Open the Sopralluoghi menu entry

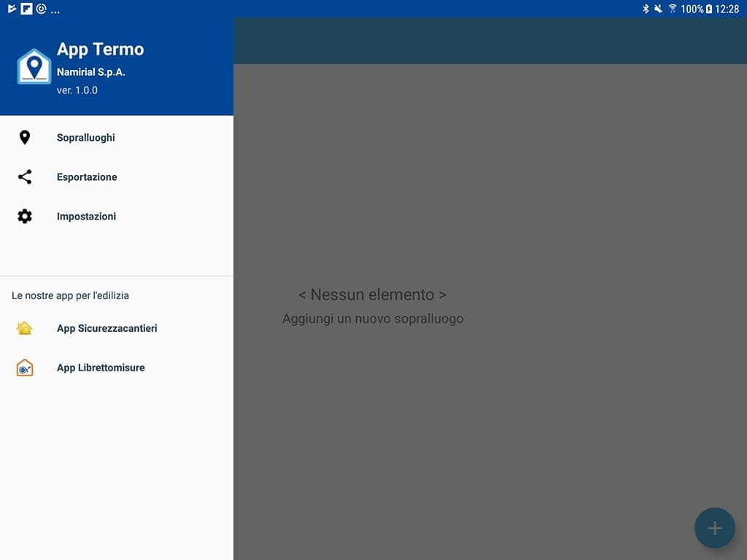click(x=88, y=137)
